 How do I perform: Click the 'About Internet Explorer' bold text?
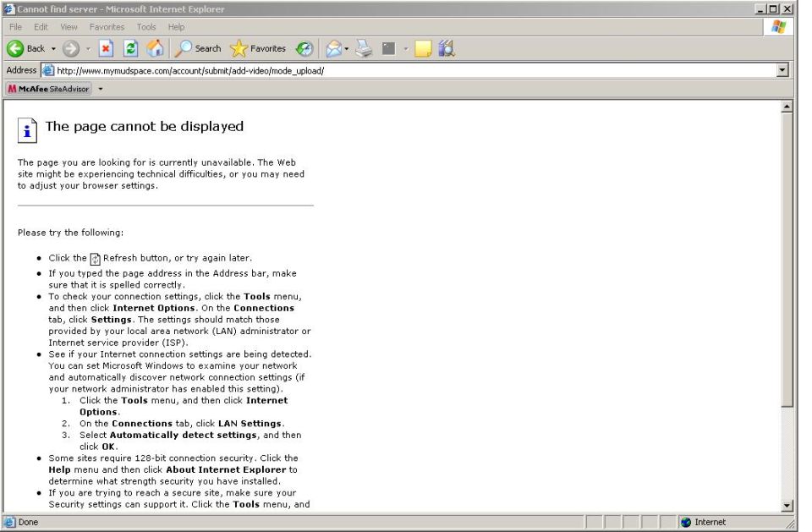(x=226, y=470)
